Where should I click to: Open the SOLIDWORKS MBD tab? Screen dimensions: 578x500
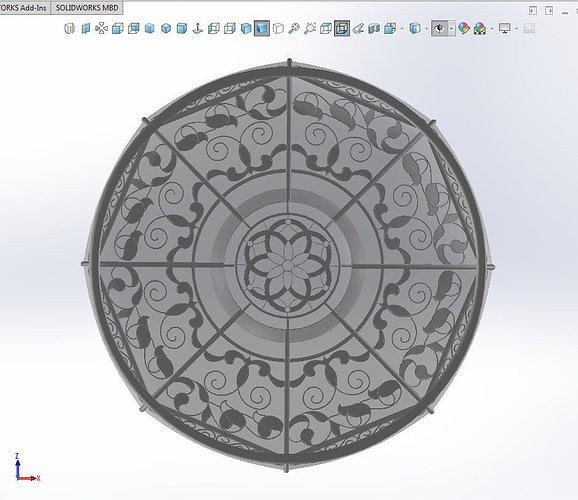tap(87, 8)
